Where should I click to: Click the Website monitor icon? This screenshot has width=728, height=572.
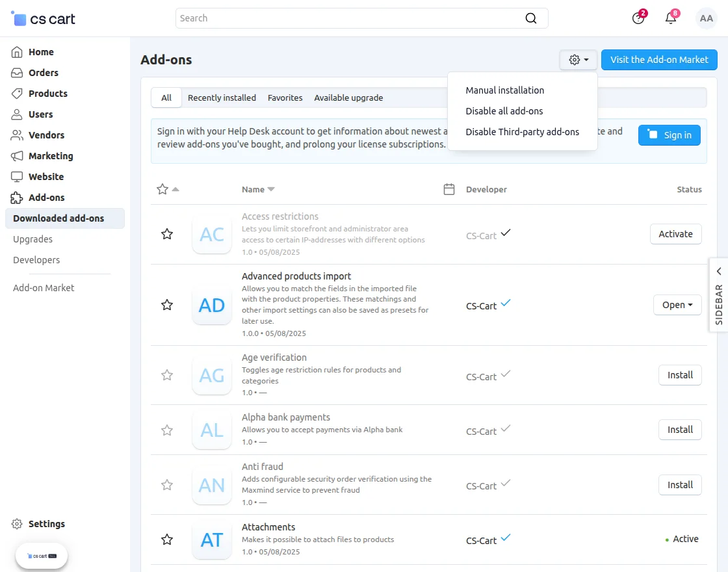(18, 176)
